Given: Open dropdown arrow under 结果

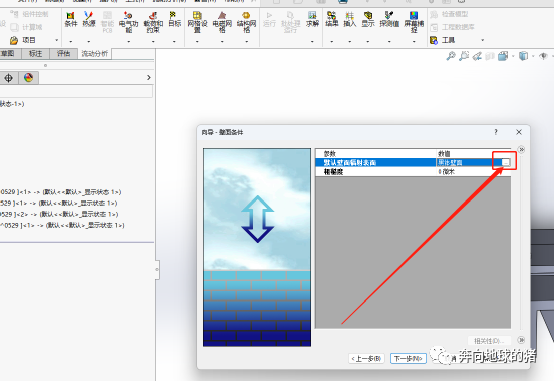Looking at the screenshot, I should tap(331, 42).
